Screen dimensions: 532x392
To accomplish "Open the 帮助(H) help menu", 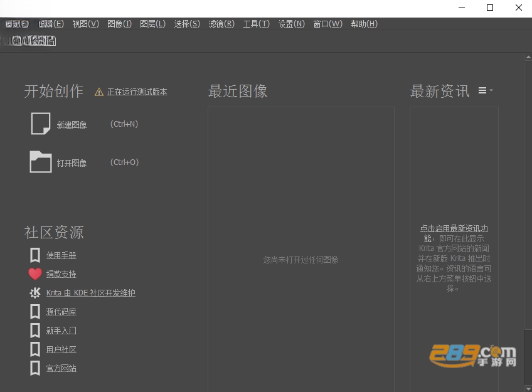I will point(364,24).
